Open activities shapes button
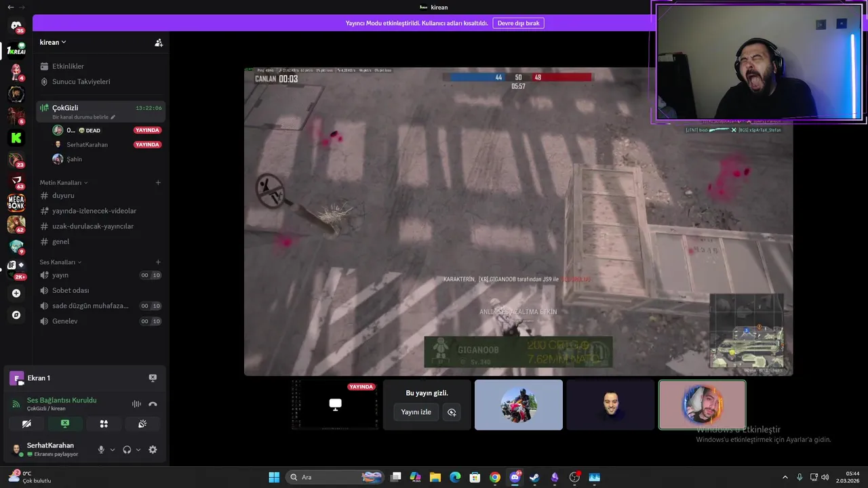This screenshot has width=868, height=488. 104,424
